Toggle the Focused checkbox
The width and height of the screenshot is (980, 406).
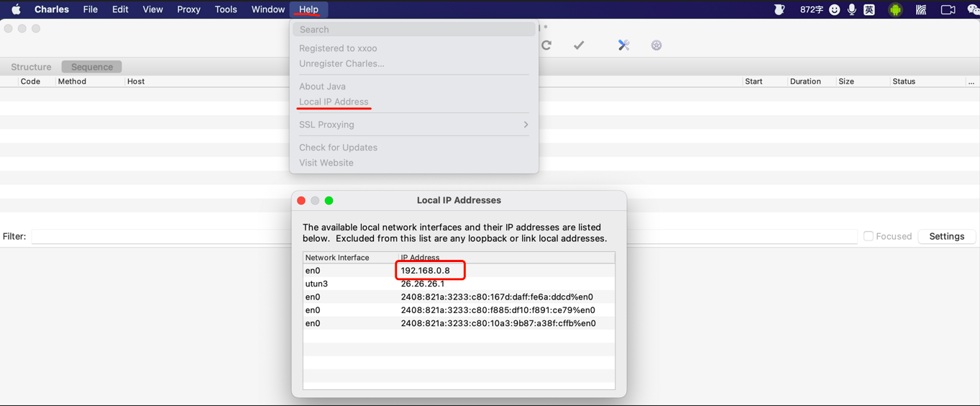coord(869,236)
